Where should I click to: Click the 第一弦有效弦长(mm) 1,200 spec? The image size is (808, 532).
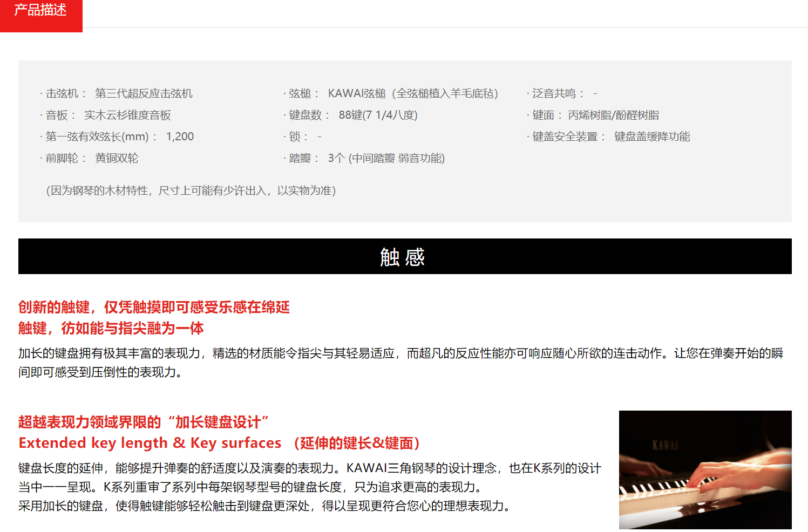click(x=117, y=137)
